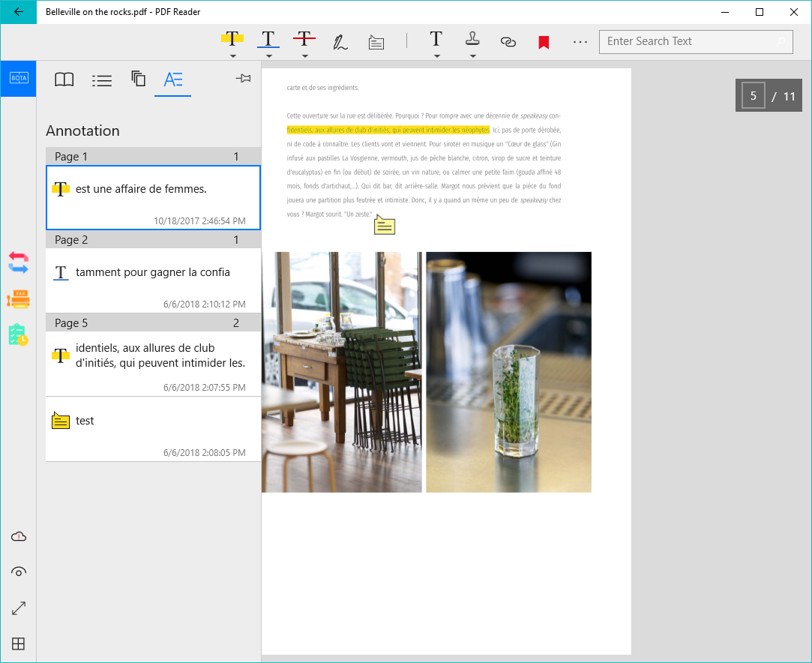Open Stamp tool dropdown arrow
812x663 pixels.
473,56
